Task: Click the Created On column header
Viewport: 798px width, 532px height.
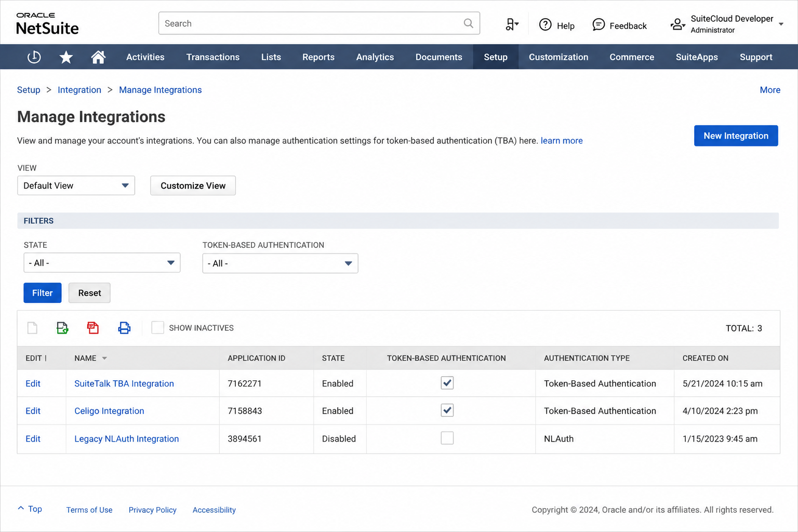Action: tap(706, 358)
